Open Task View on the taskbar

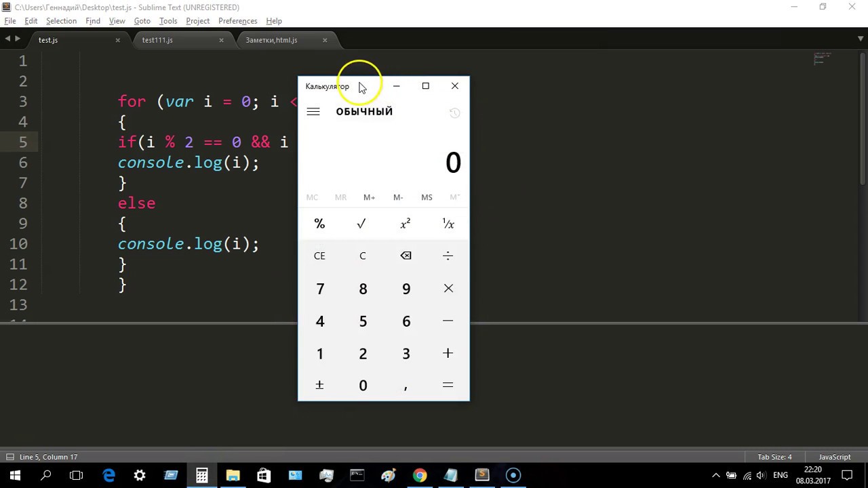tap(77, 475)
